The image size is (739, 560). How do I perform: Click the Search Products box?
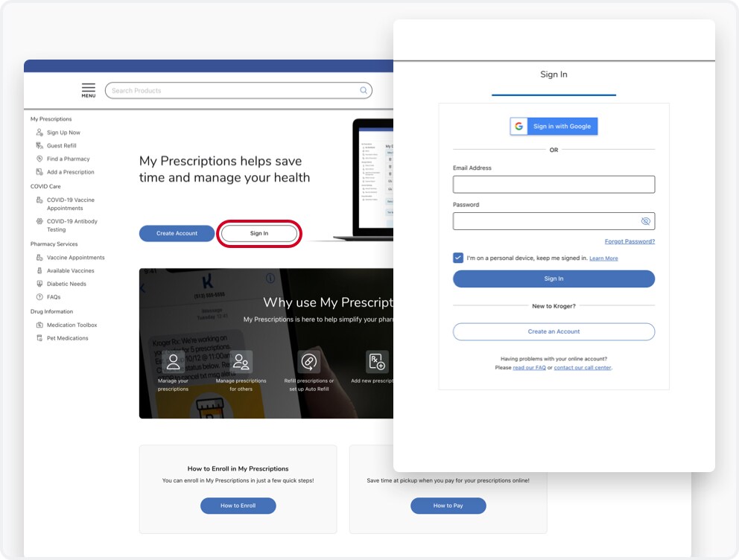238,90
